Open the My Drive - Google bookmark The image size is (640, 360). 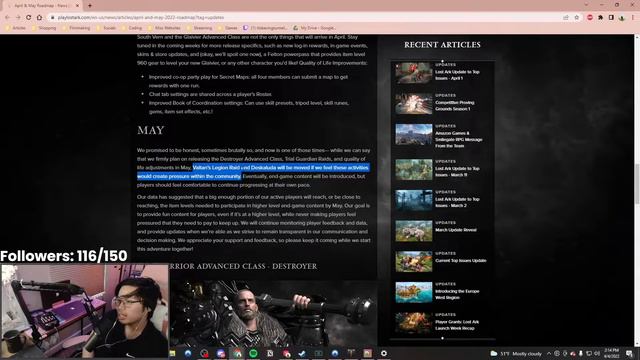click(314, 28)
